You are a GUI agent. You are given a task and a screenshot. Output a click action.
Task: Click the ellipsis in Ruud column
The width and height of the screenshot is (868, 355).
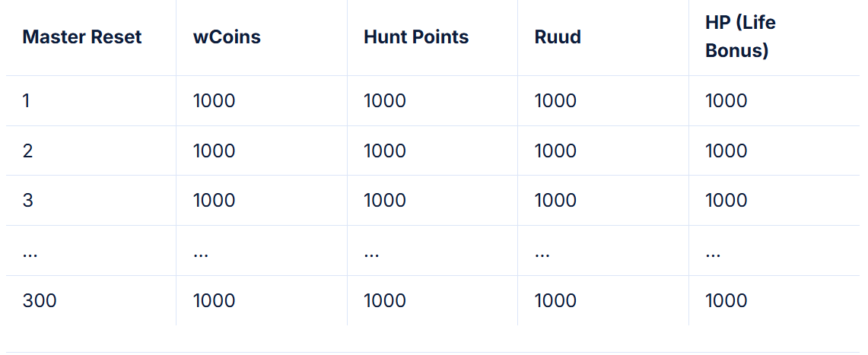[x=542, y=254]
